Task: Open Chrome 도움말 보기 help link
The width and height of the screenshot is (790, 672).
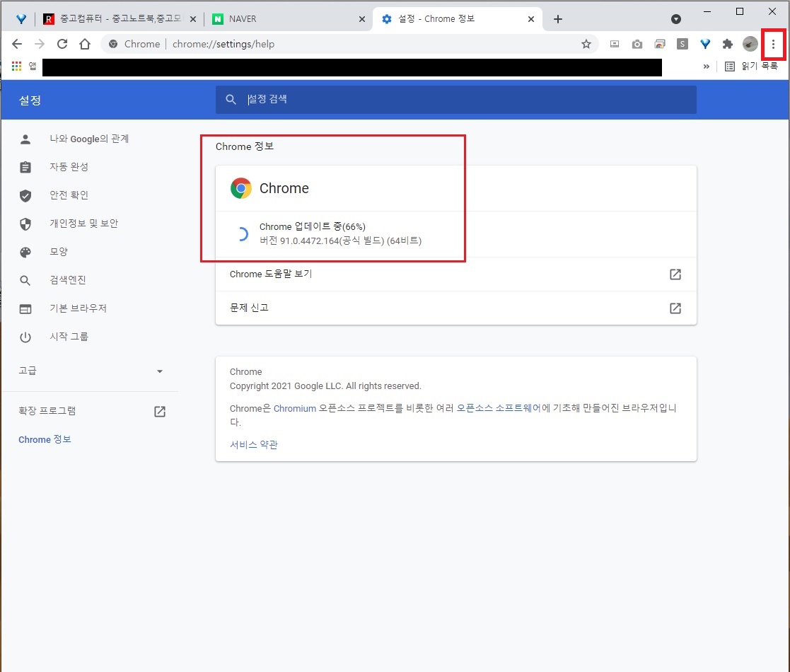Action: pos(456,274)
